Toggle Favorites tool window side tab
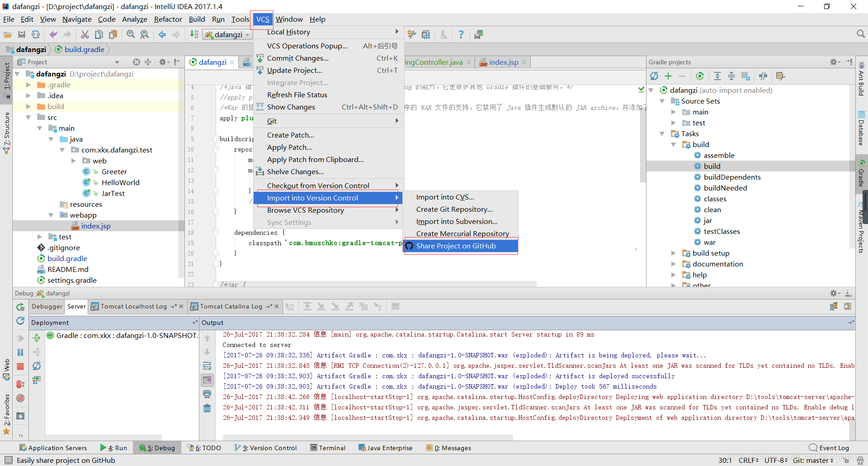Viewport: 868px width, 466px height. click(x=6, y=413)
